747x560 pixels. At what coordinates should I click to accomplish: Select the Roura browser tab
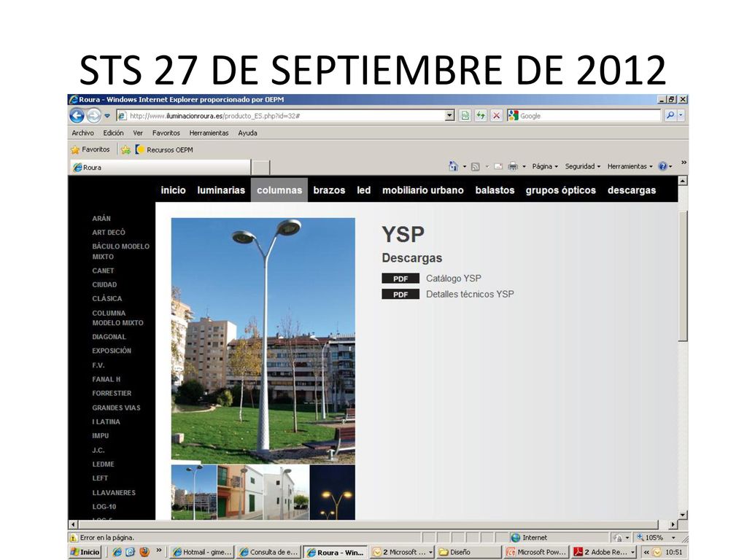[x=160, y=167]
